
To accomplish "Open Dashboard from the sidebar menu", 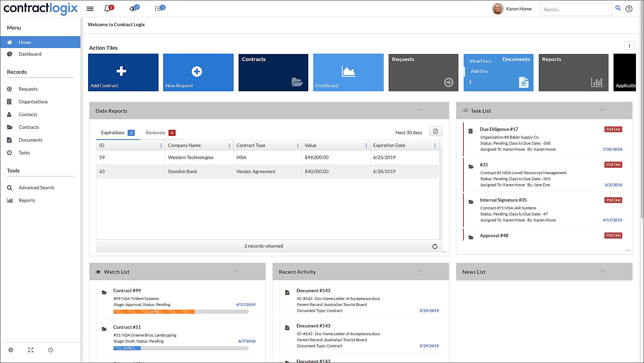I will tap(30, 54).
